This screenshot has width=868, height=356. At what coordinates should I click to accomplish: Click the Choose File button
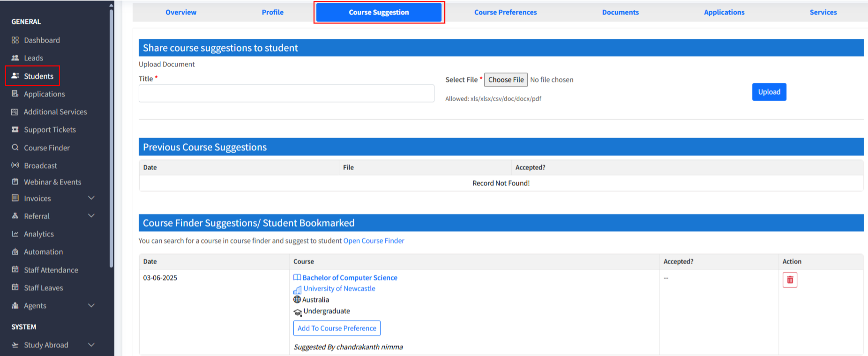tap(506, 80)
